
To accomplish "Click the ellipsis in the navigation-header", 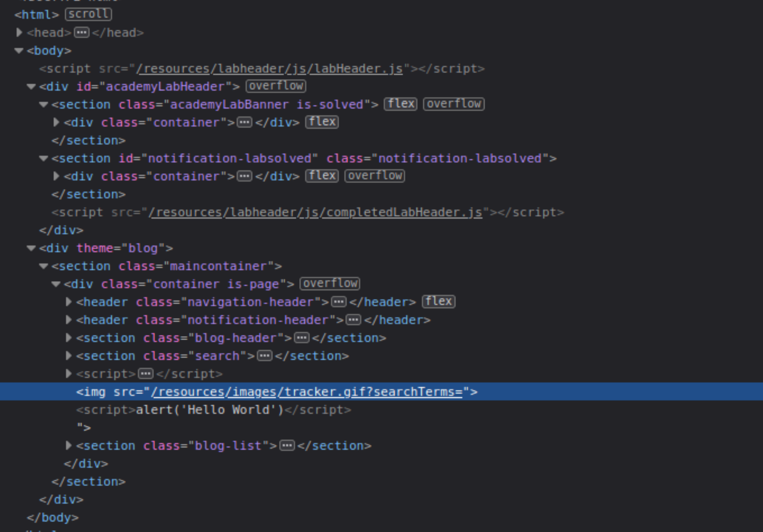I will [x=339, y=302].
